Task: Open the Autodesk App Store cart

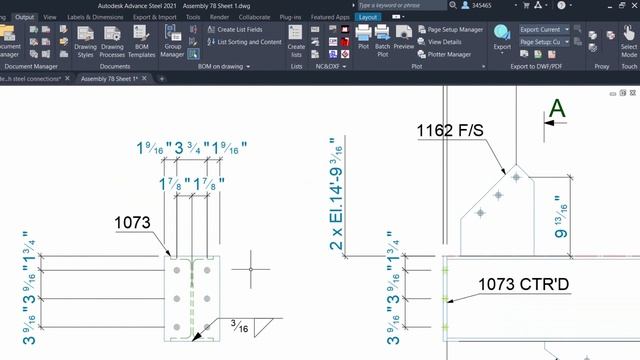Action: (x=526, y=5)
